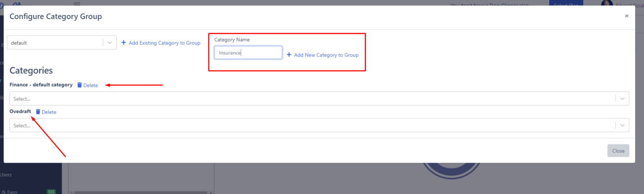
Task: Close the Configure Category Group dialog with X
Action: (627, 16)
